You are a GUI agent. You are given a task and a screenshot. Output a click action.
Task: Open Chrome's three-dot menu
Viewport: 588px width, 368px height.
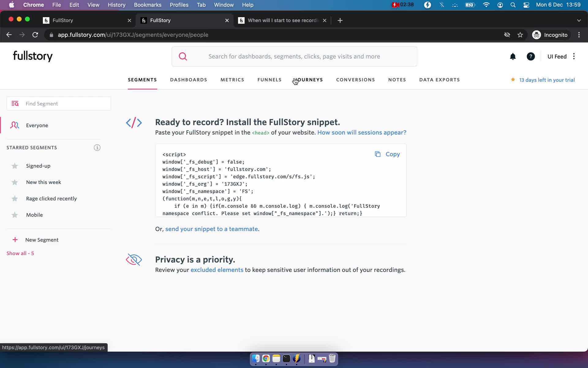[x=579, y=35]
